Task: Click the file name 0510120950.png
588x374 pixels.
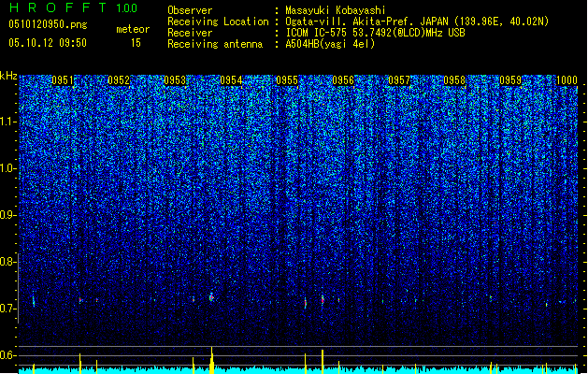Action: pyautogui.click(x=48, y=24)
